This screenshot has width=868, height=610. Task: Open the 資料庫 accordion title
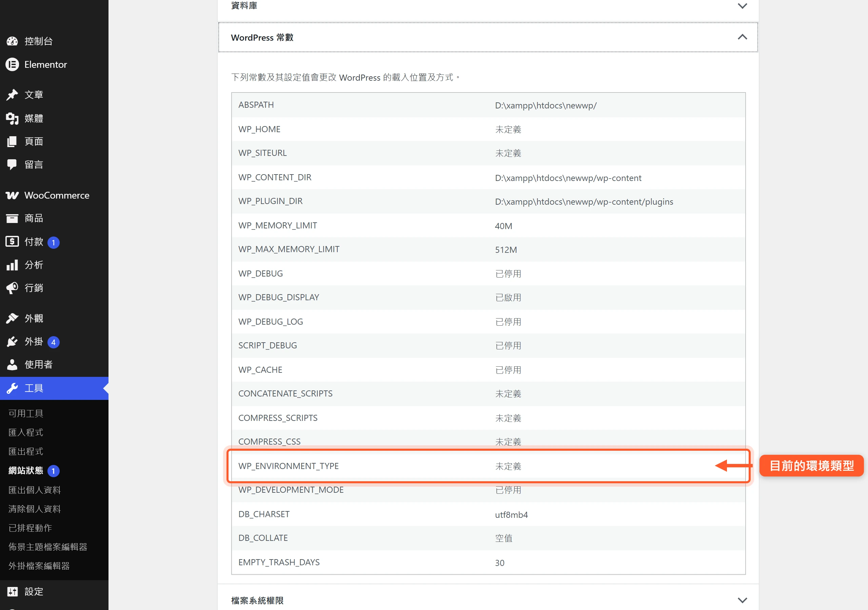pyautogui.click(x=244, y=6)
